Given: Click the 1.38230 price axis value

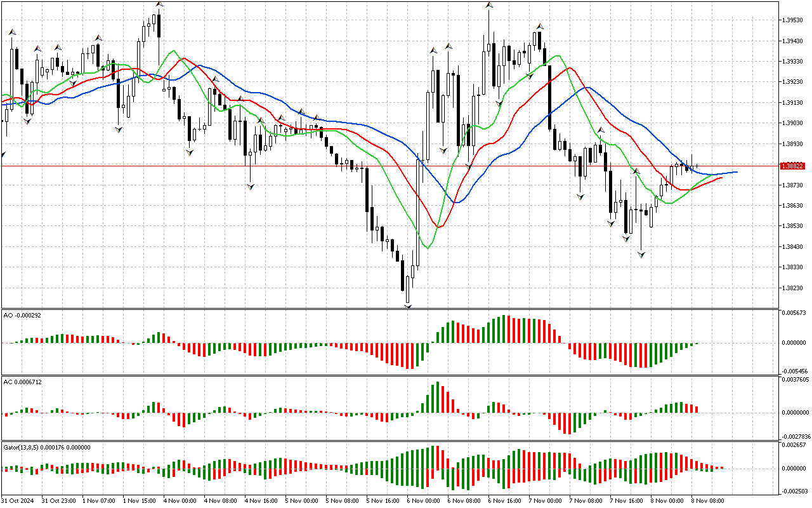Looking at the screenshot, I should tap(793, 288).
